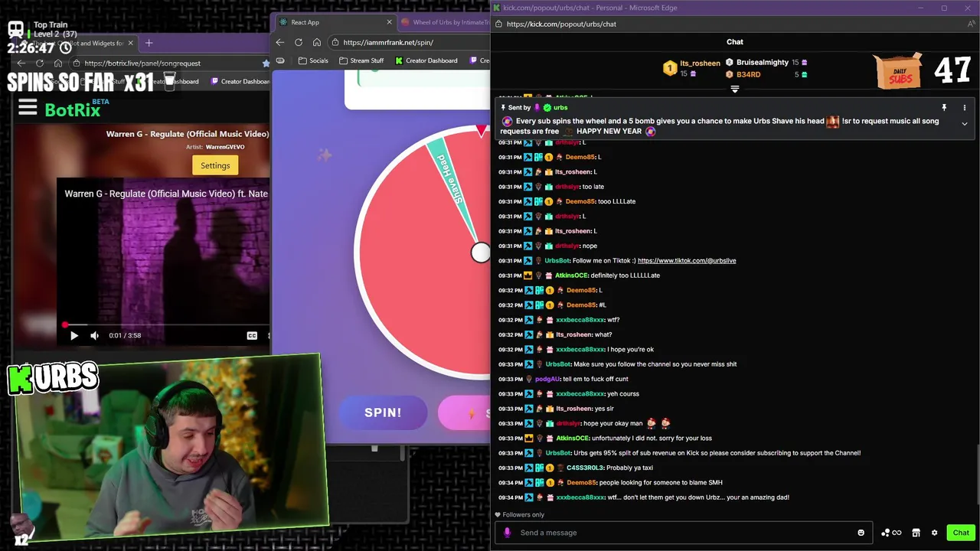Play the Warren G Regulate video
980x551 pixels.
[x=74, y=335]
